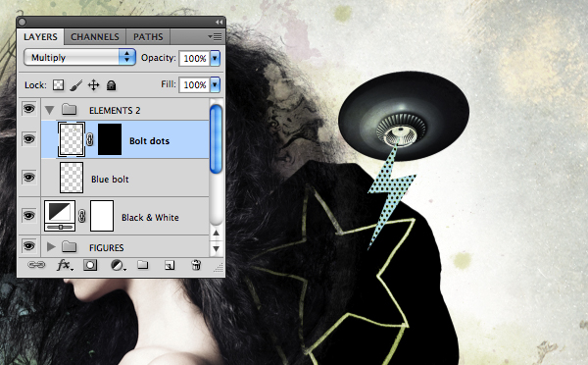Open the Opacity slider dropdown arrow
Viewport: 588px width, 365px height.
click(x=215, y=58)
